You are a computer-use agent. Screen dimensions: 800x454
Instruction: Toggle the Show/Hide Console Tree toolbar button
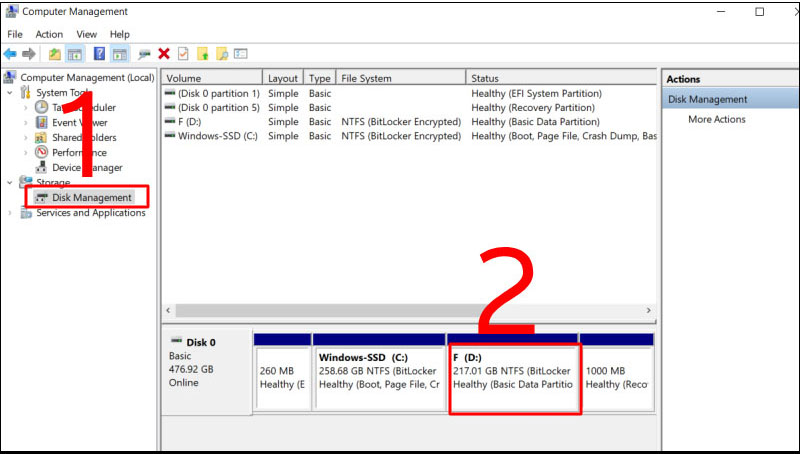tap(74, 54)
